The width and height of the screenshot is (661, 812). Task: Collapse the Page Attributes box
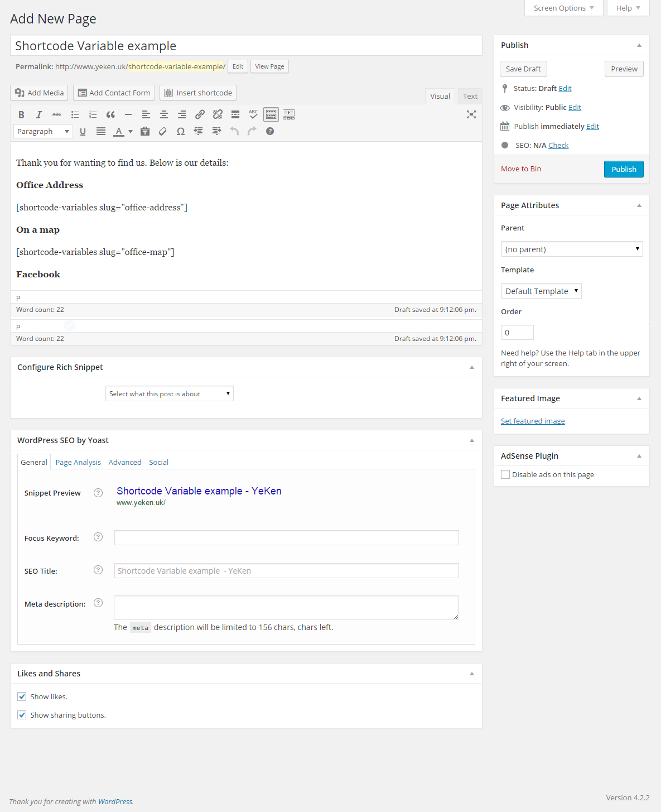tap(639, 205)
